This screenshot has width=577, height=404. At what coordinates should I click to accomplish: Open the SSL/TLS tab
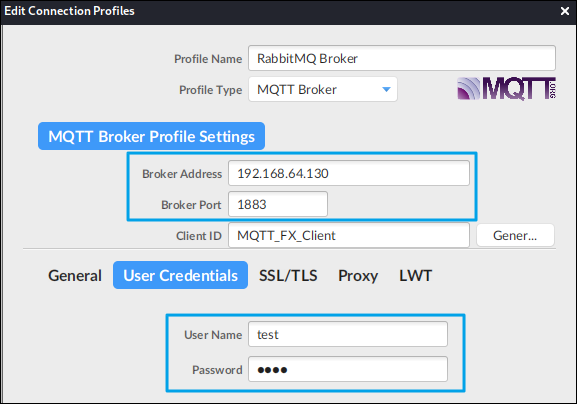pyautogui.click(x=288, y=275)
